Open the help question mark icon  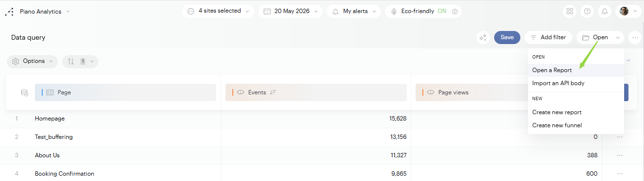pyautogui.click(x=587, y=11)
